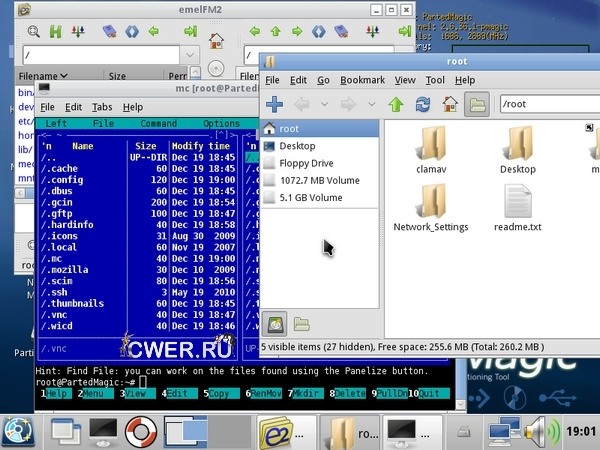The image size is (600, 450).
Task: Click the new tab plus icon
Action: [273, 104]
